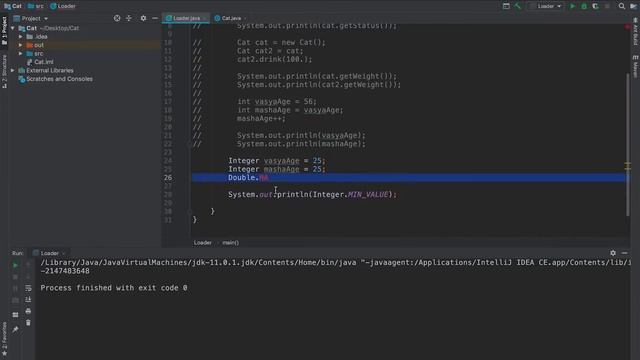640x360 pixels.
Task: Click the trash clear-all icon in Run panel
Action: coord(28,323)
